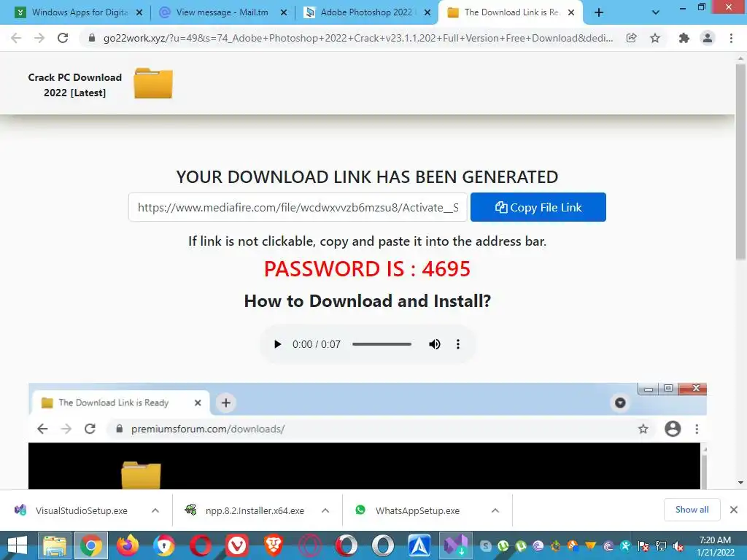Mute the audio player volume

(x=435, y=344)
